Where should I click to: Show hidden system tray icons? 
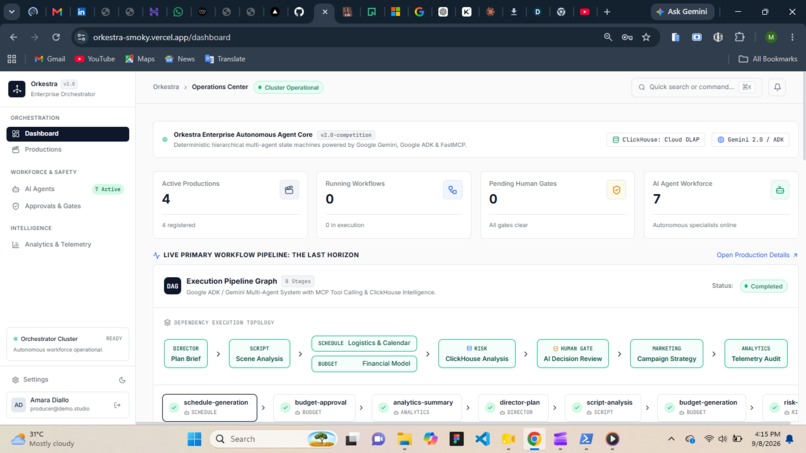point(671,439)
